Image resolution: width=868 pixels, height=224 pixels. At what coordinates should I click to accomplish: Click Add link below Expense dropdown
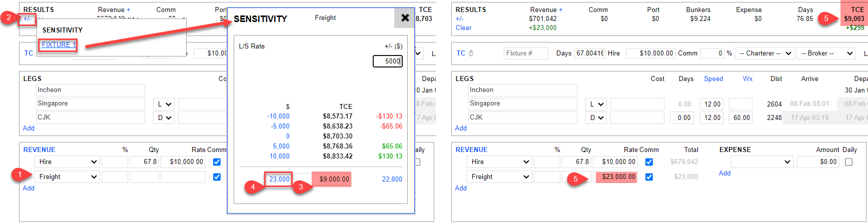click(x=724, y=173)
